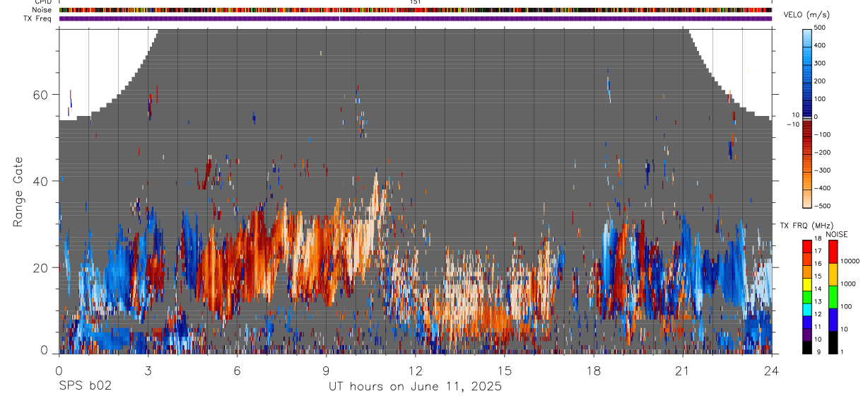Click the 12 tick on the UT hours axis
The height and width of the screenshot is (401, 868).
416,370
